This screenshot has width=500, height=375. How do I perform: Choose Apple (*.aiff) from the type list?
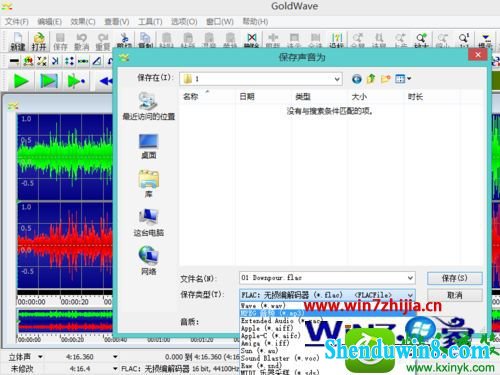267,328
